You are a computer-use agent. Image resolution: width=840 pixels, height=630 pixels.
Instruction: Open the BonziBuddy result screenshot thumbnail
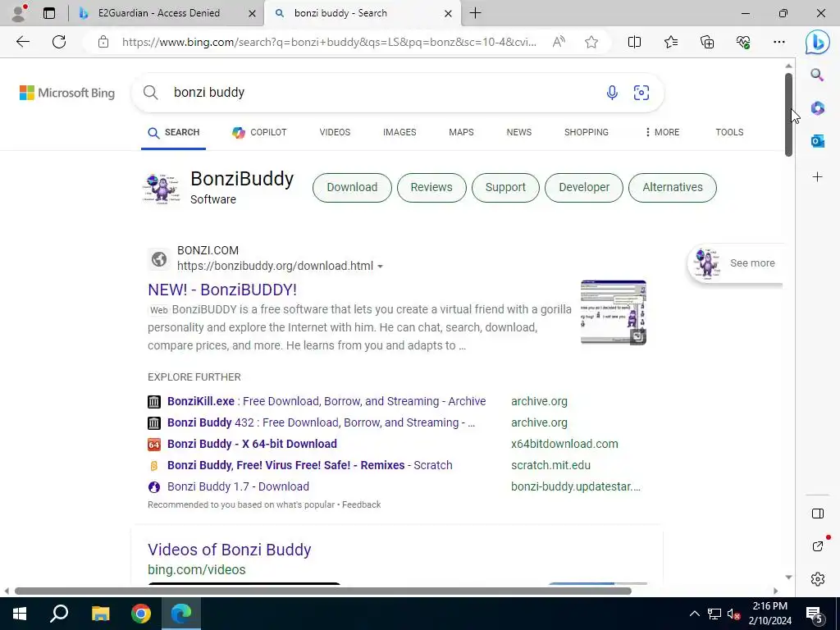[614, 313]
